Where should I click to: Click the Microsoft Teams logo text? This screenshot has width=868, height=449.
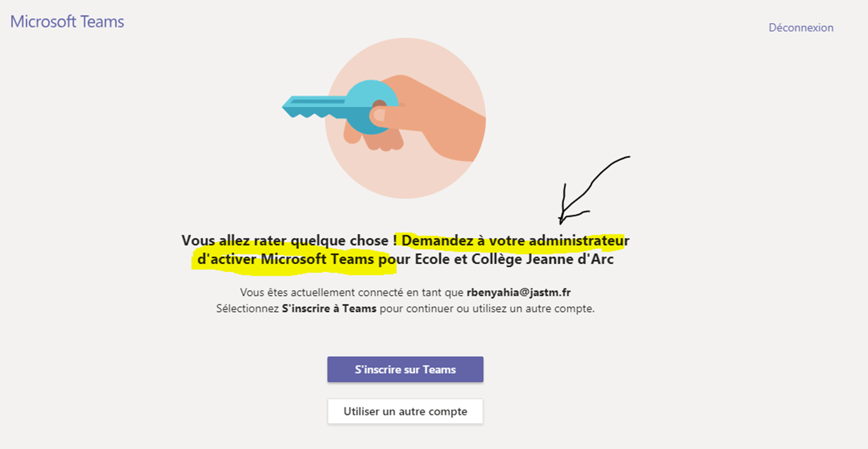click(x=67, y=22)
